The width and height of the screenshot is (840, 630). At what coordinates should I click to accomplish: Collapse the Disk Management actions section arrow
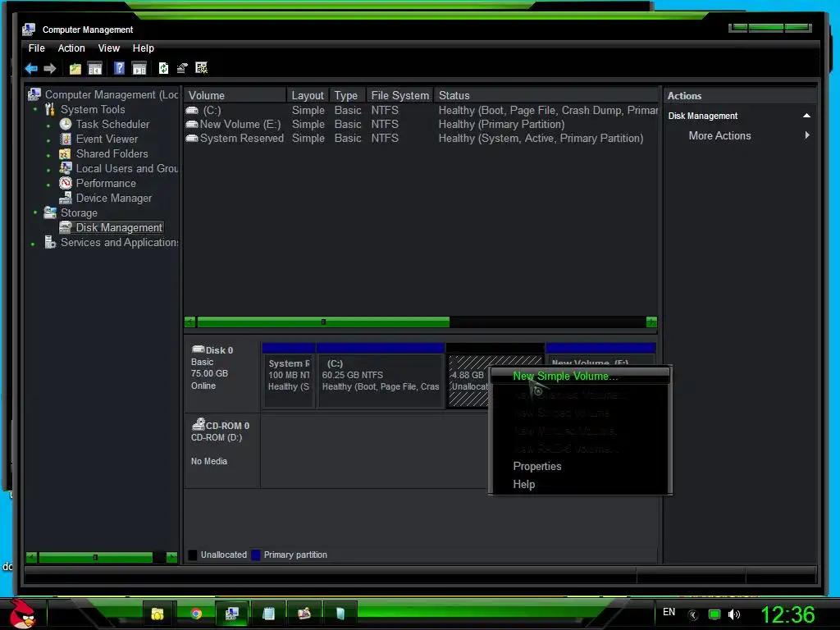pyautogui.click(x=806, y=116)
